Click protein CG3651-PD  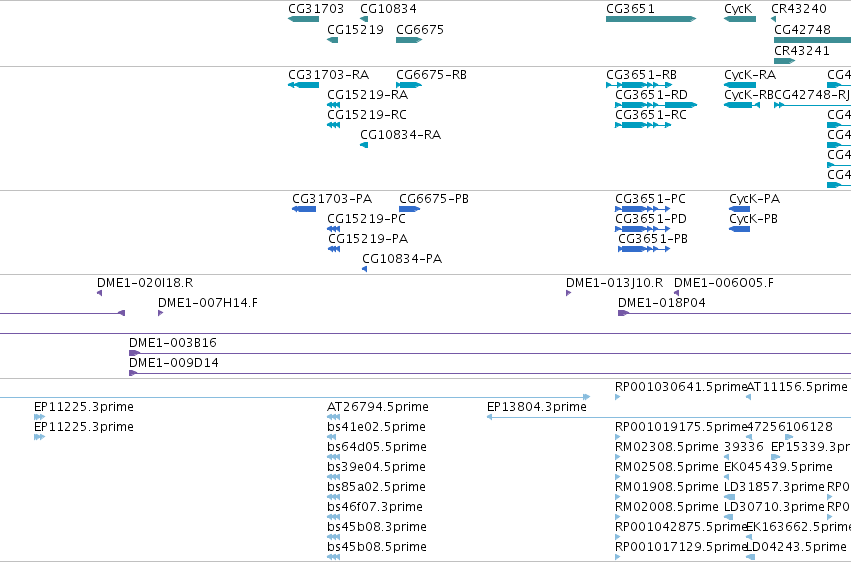[x=651, y=219]
